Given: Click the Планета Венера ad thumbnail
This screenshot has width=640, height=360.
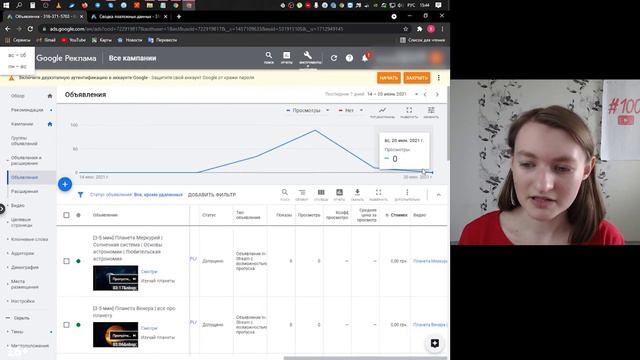Looking at the screenshot, I should click(116, 335).
